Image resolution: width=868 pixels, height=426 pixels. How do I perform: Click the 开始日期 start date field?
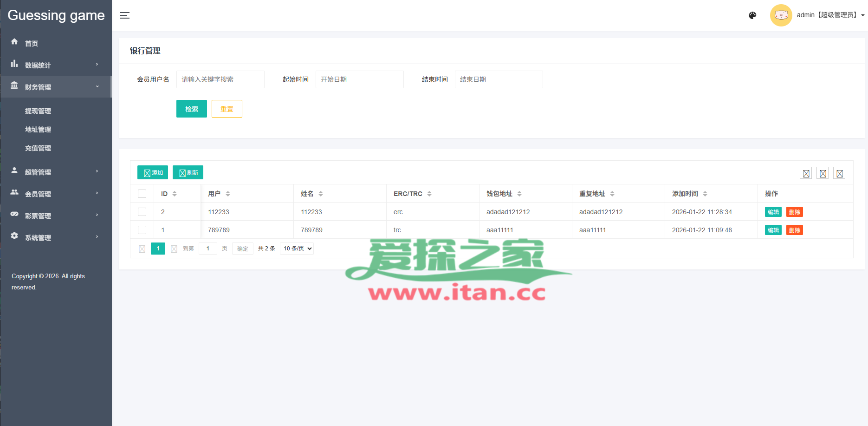coord(359,79)
